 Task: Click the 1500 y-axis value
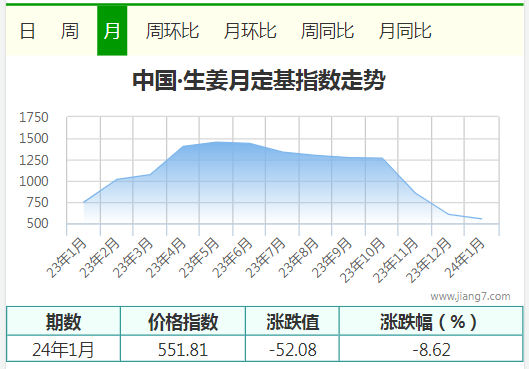click(x=34, y=139)
